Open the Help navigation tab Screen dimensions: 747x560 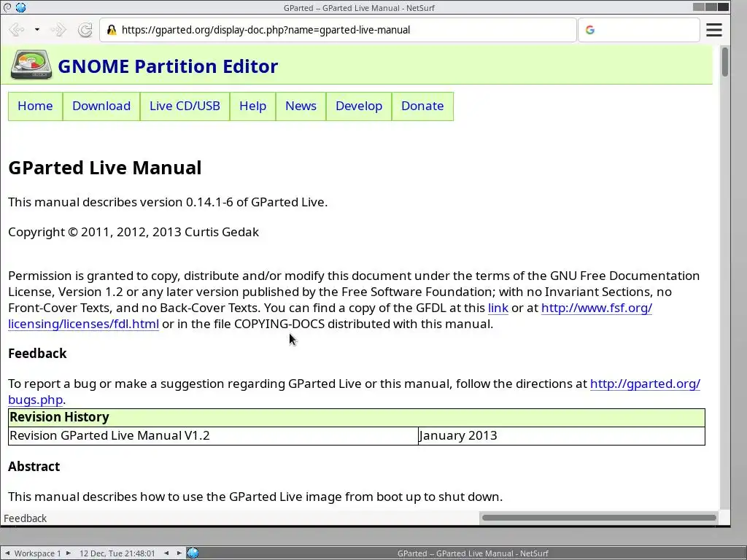click(253, 106)
